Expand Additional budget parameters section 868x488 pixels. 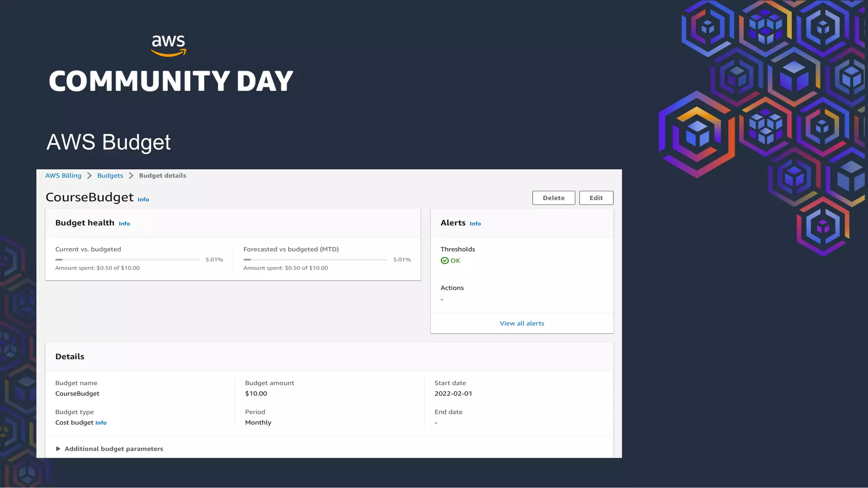[x=109, y=449]
